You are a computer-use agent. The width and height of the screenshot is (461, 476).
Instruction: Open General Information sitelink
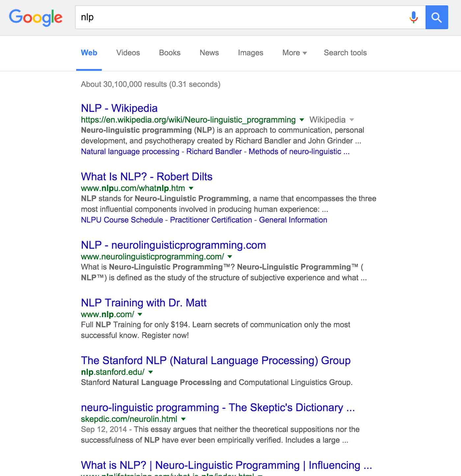(293, 220)
